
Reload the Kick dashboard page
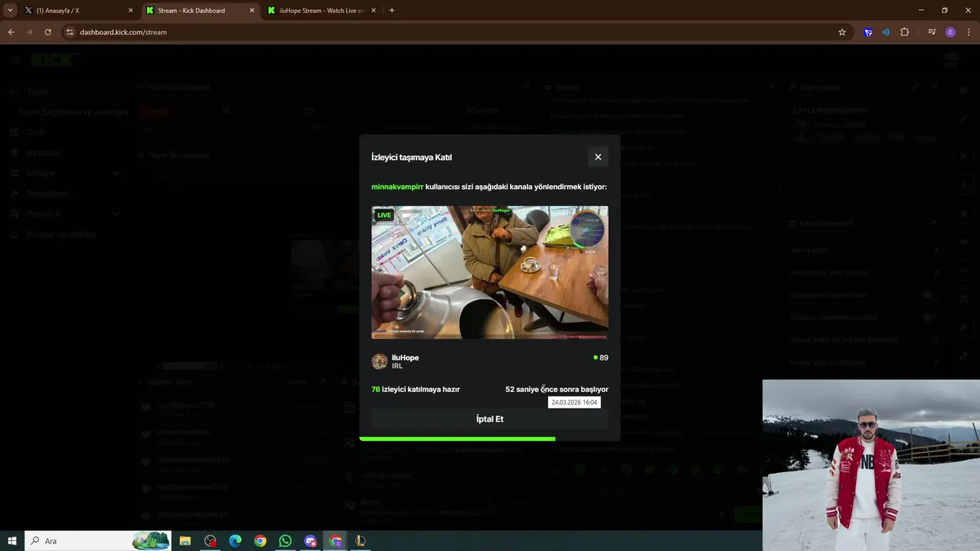point(47,32)
